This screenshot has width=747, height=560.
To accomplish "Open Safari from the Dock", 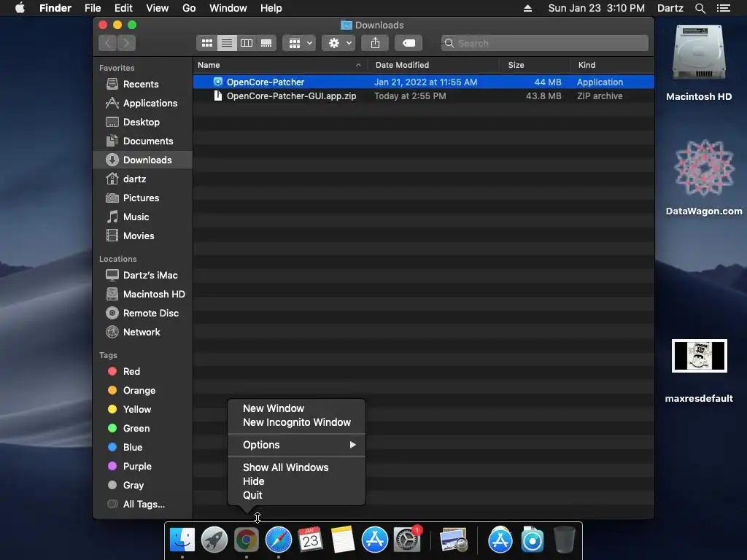I will coord(278,540).
